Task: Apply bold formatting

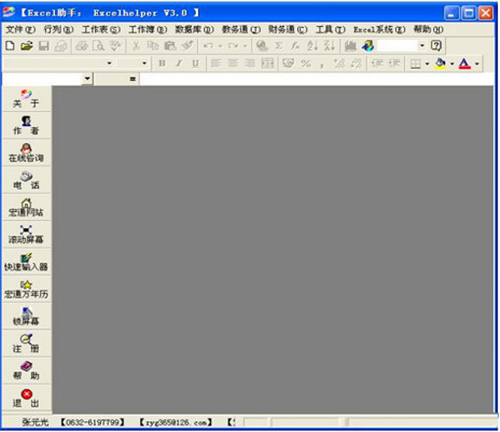Action: coord(162,63)
